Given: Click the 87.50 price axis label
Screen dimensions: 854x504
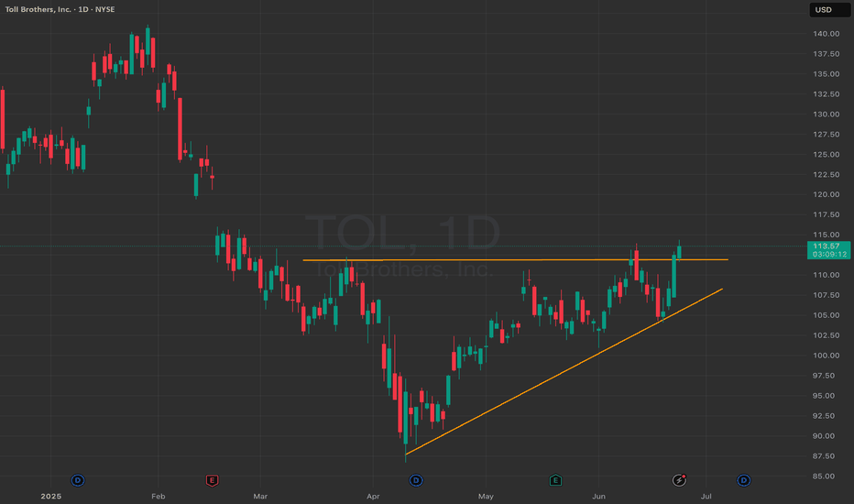Looking at the screenshot, I should point(824,456).
